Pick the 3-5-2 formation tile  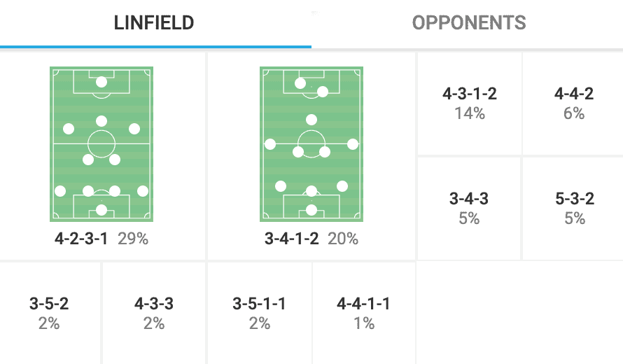49,313
